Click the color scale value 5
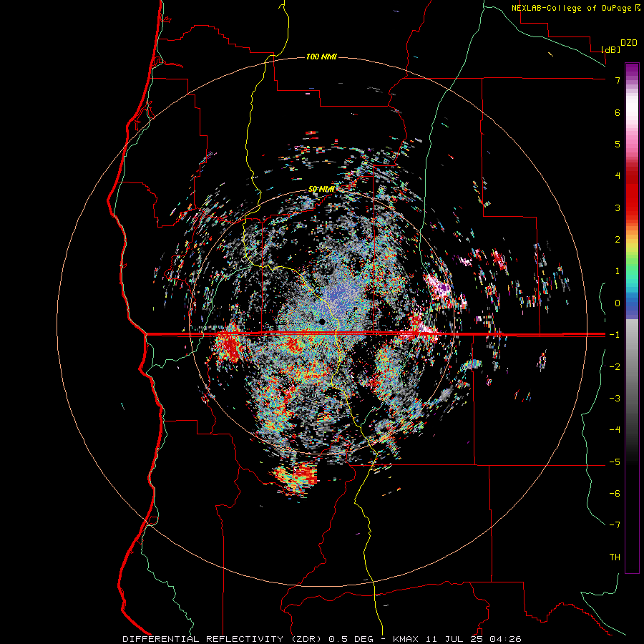Viewport: 644px width, 644px height. click(x=618, y=144)
